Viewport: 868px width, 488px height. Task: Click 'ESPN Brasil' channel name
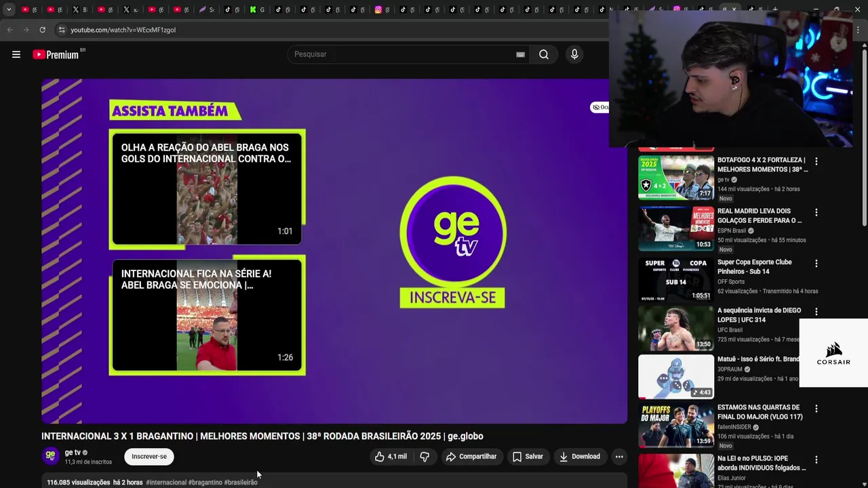tap(732, 230)
